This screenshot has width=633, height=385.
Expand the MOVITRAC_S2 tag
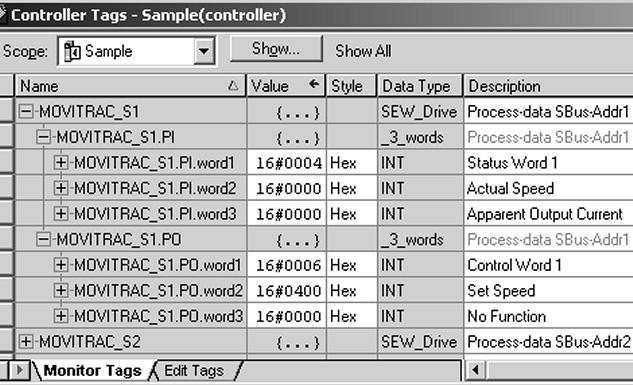(26, 342)
